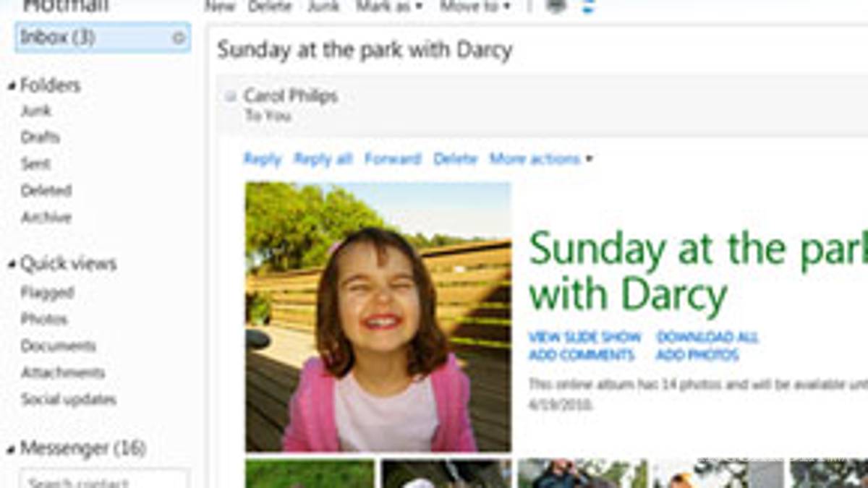The width and height of the screenshot is (868, 488).
Task: Click the print icon in toolbar
Action: point(556,6)
